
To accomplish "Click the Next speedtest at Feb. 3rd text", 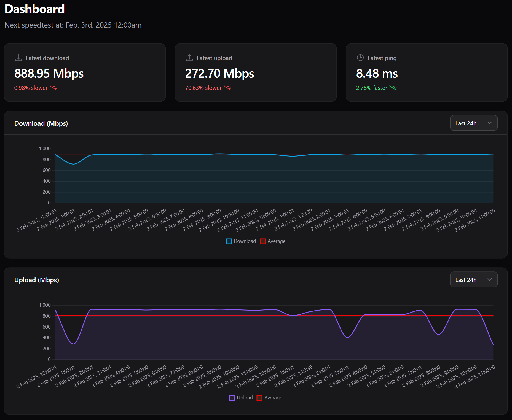I will [x=73, y=25].
